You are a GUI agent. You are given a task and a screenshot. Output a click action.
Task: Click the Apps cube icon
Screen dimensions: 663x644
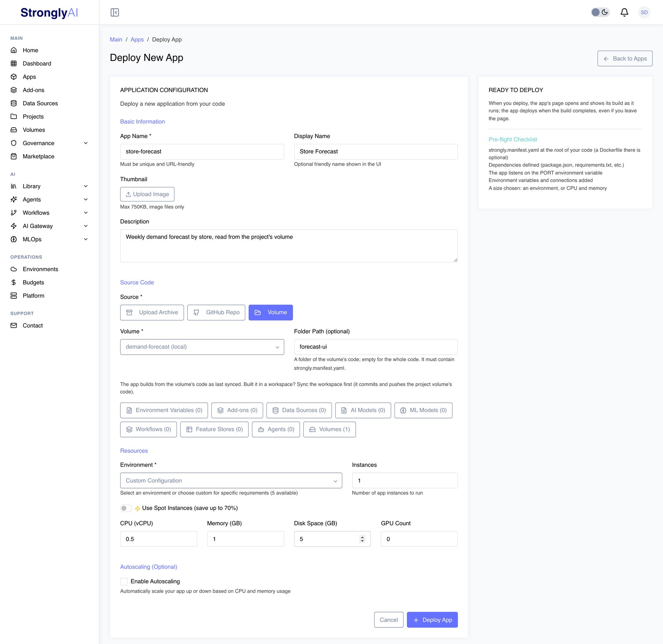(x=14, y=77)
